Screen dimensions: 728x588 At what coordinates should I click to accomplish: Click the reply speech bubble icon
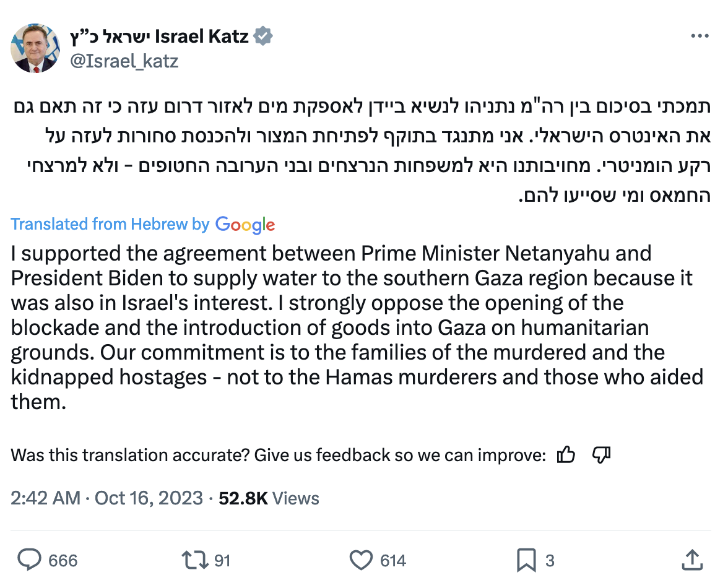coord(29,560)
